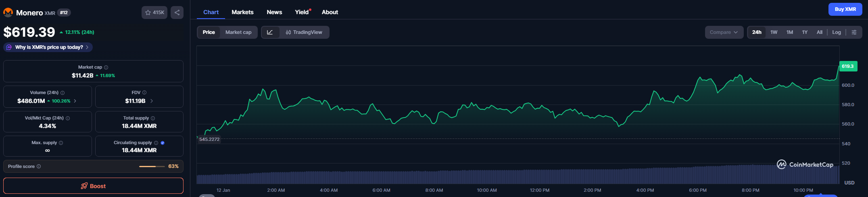Click the Profile score progress bar
Viewport: 868px width, 197px height.
click(x=152, y=166)
